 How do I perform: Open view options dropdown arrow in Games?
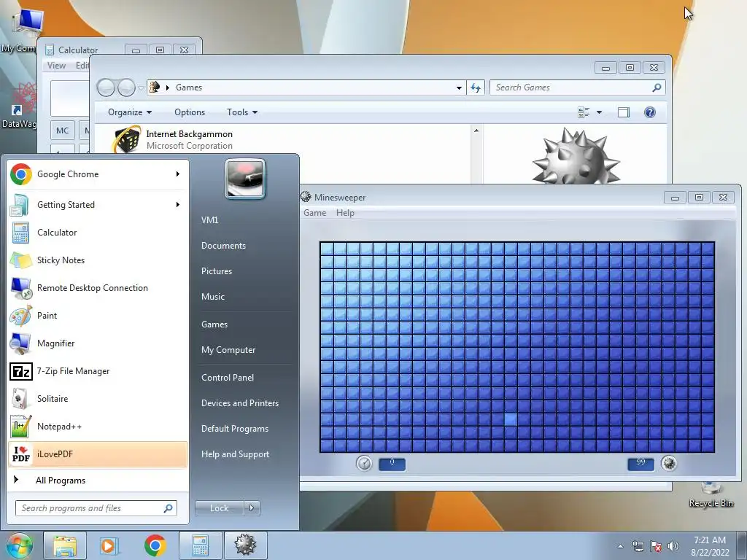tap(600, 112)
